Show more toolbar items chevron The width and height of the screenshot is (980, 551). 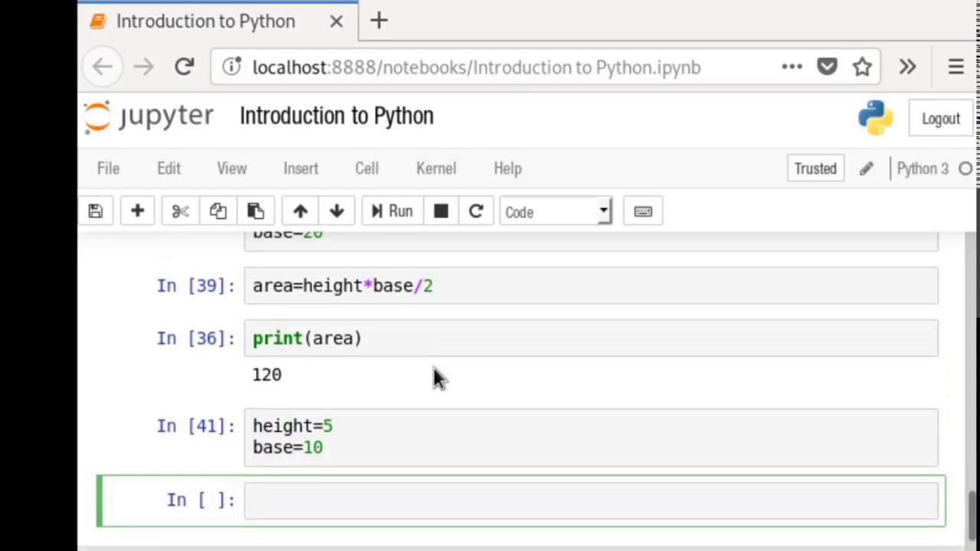[x=908, y=67]
